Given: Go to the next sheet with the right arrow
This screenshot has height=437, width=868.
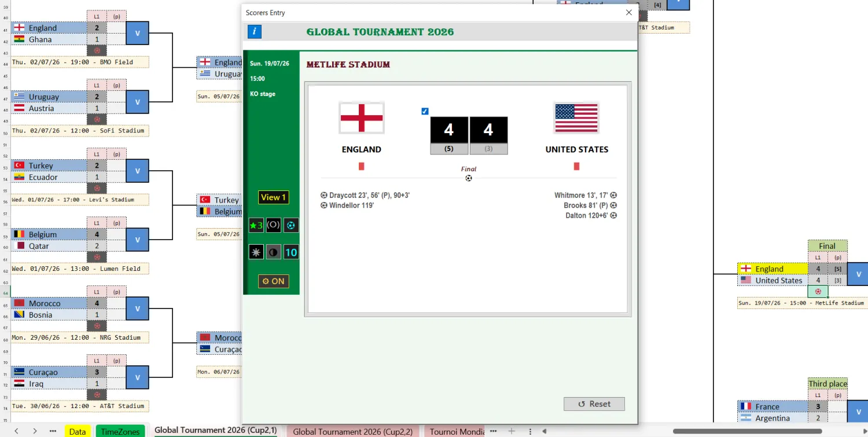Looking at the screenshot, I should (x=35, y=431).
